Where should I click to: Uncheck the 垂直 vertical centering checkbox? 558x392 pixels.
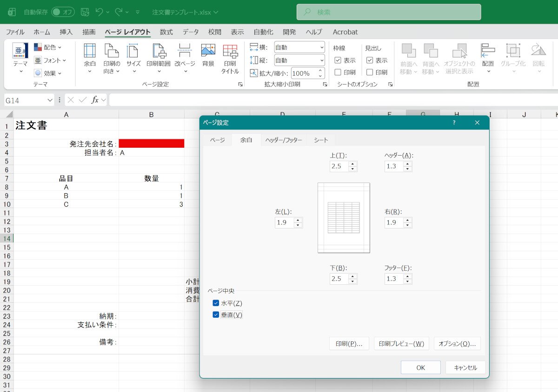pos(216,315)
